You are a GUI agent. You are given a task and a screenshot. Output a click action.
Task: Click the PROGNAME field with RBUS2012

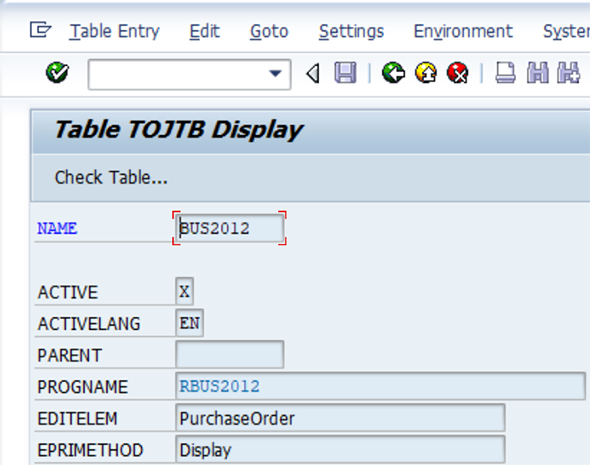[380, 386]
